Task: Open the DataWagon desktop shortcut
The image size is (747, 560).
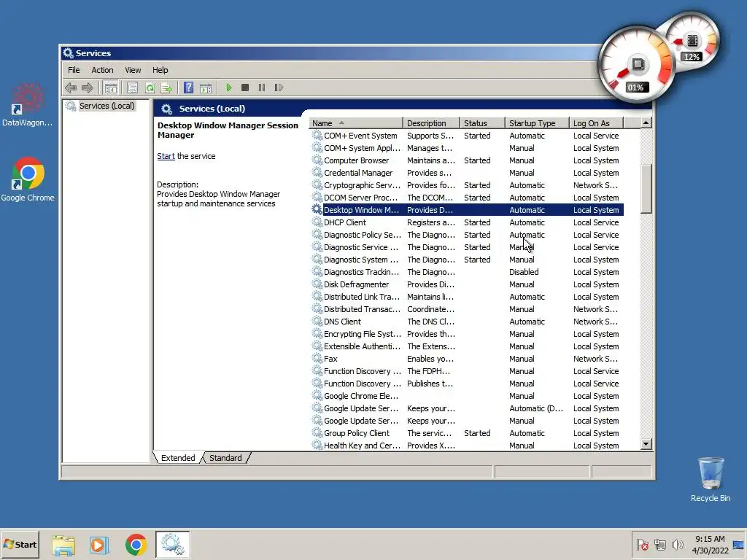Action: 27,105
